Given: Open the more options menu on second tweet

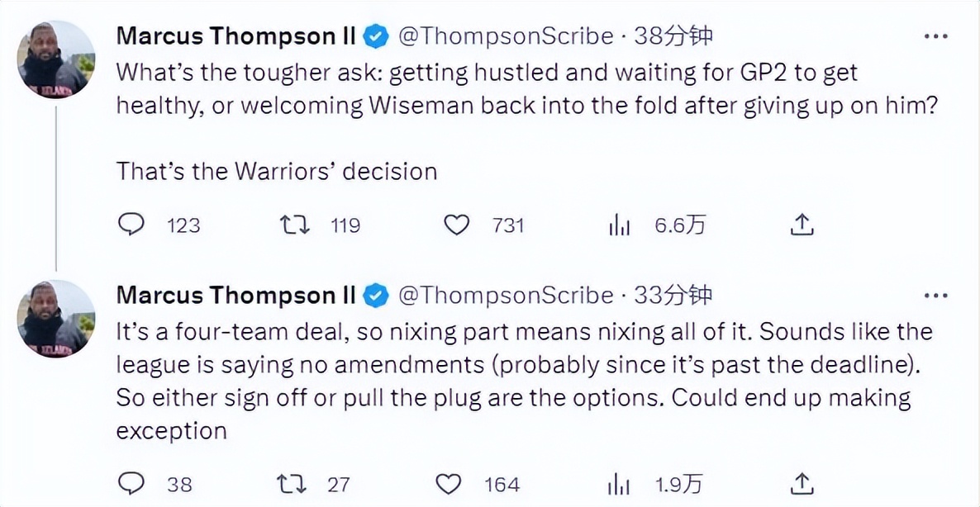Looking at the screenshot, I should pos(935,296).
